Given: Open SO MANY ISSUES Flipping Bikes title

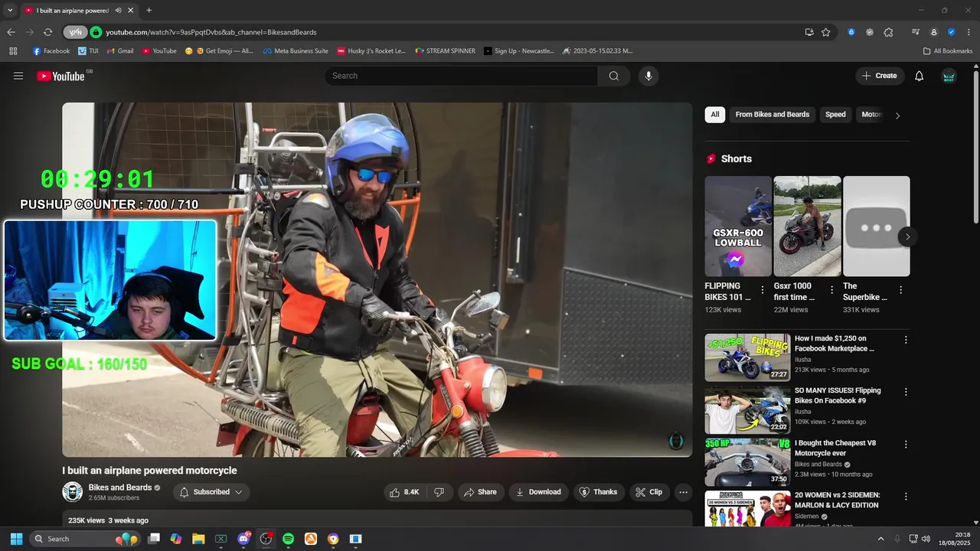Looking at the screenshot, I should click(x=838, y=396).
